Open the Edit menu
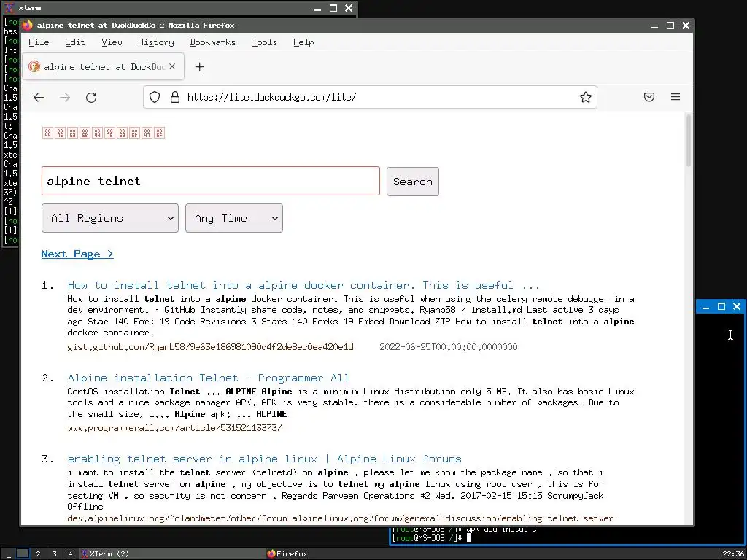Viewport: 747px width, 560px height. (x=75, y=42)
